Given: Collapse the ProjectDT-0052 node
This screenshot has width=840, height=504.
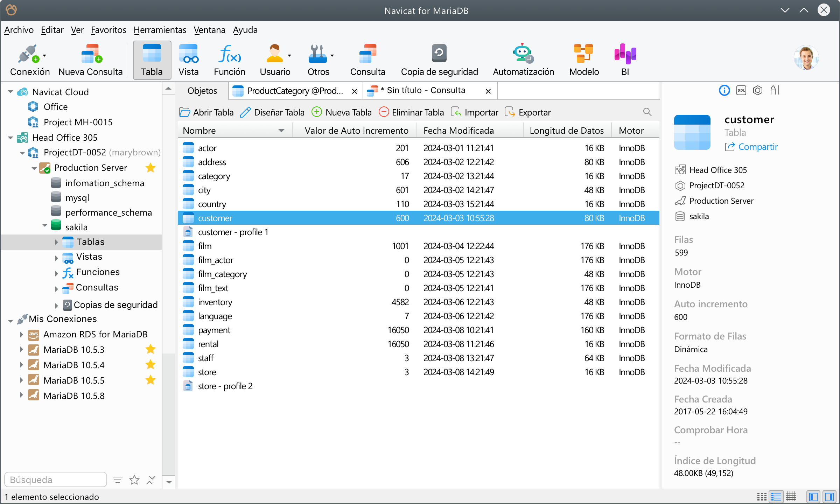Looking at the screenshot, I should [x=22, y=153].
